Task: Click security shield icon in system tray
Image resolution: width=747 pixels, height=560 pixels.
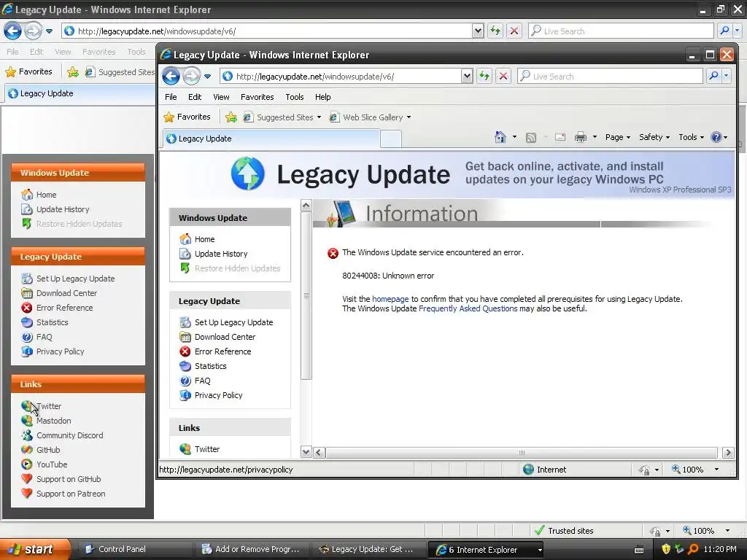Action: click(666, 549)
